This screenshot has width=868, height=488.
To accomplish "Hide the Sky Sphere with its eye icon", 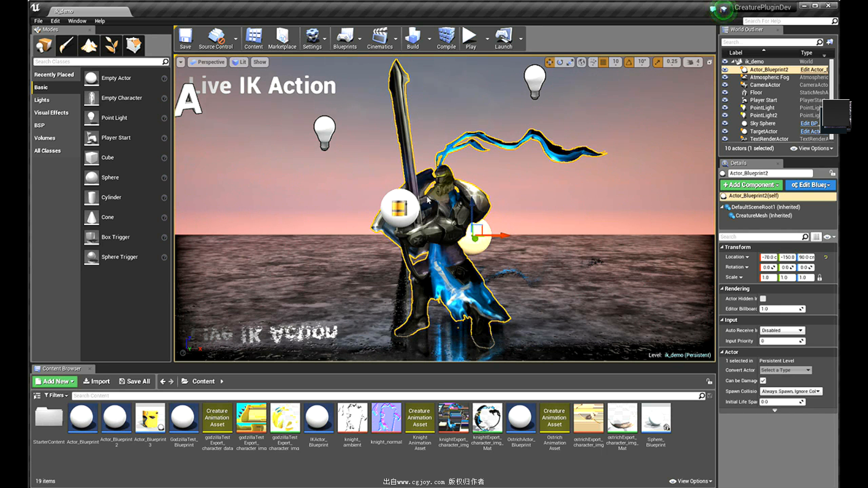I will click(x=725, y=123).
